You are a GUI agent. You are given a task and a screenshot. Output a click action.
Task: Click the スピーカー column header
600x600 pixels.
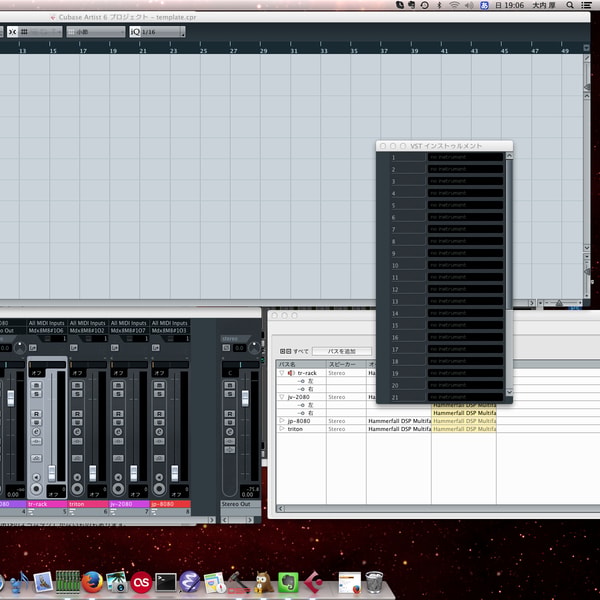tap(346, 364)
